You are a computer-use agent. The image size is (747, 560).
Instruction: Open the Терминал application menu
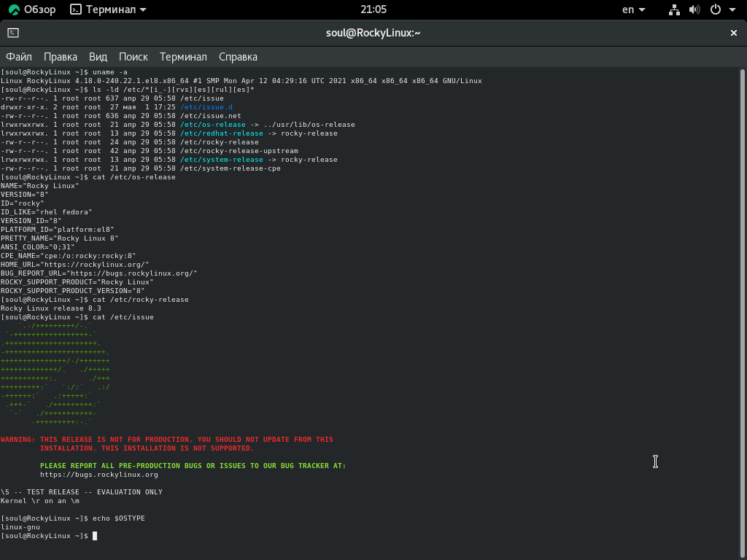[x=108, y=9]
